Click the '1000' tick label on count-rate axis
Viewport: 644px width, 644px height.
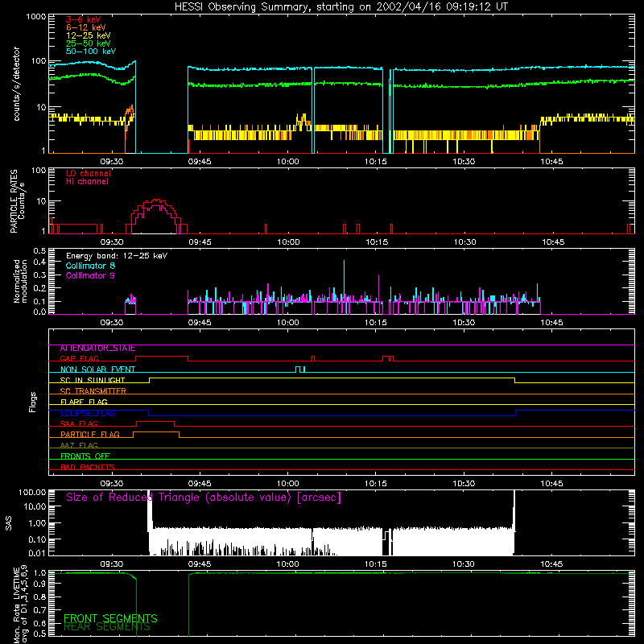point(35,17)
